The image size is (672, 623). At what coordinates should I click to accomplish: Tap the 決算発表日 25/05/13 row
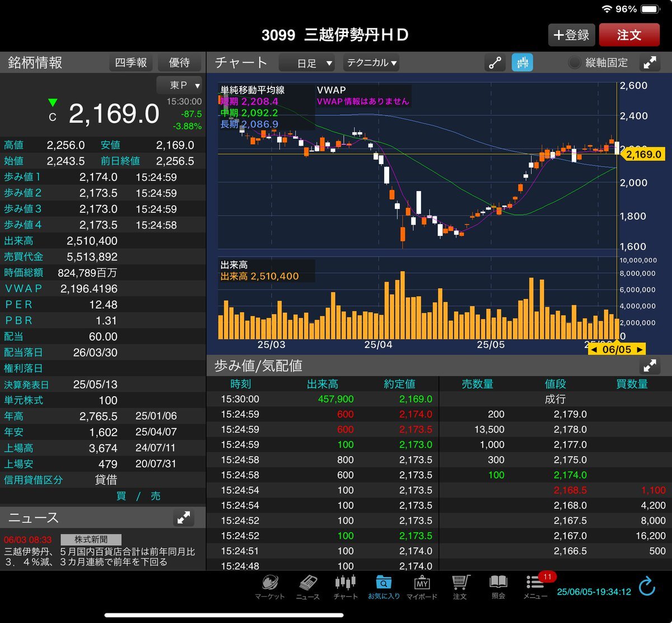pos(102,384)
